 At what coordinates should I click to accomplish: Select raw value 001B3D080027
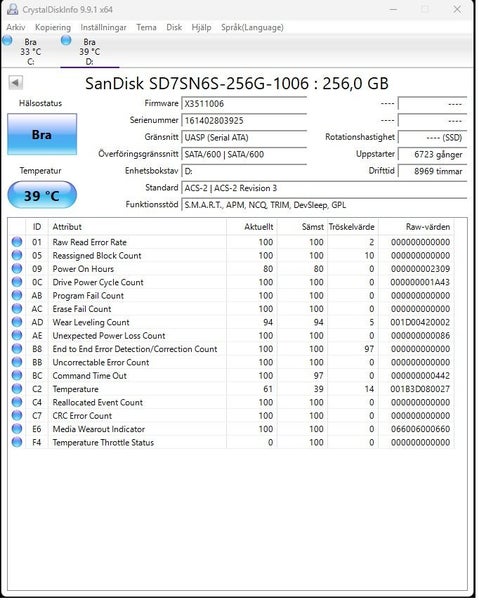420,389
